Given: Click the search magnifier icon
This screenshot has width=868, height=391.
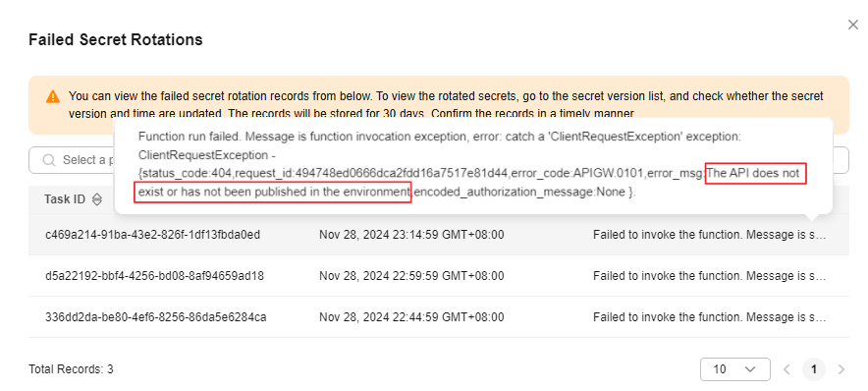Looking at the screenshot, I should 49,160.
